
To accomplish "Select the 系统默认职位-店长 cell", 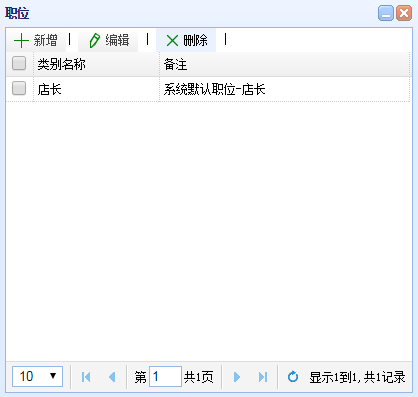I will (285, 89).
